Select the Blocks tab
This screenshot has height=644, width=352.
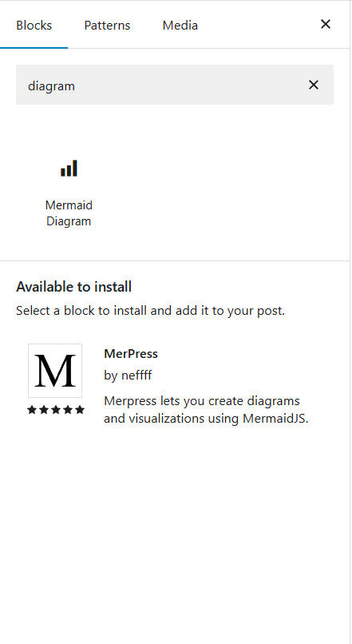pos(34,25)
